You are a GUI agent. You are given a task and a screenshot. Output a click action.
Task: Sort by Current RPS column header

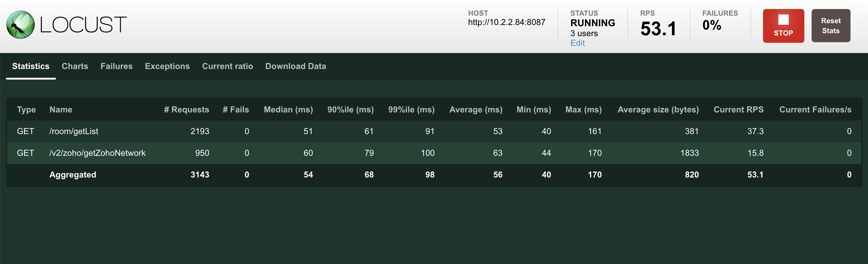pos(738,110)
